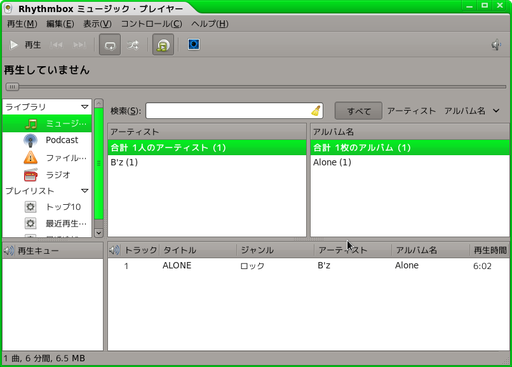This screenshot has width=512, height=367.
Task: Click the speaker playing-status column header
Action: (x=115, y=250)
